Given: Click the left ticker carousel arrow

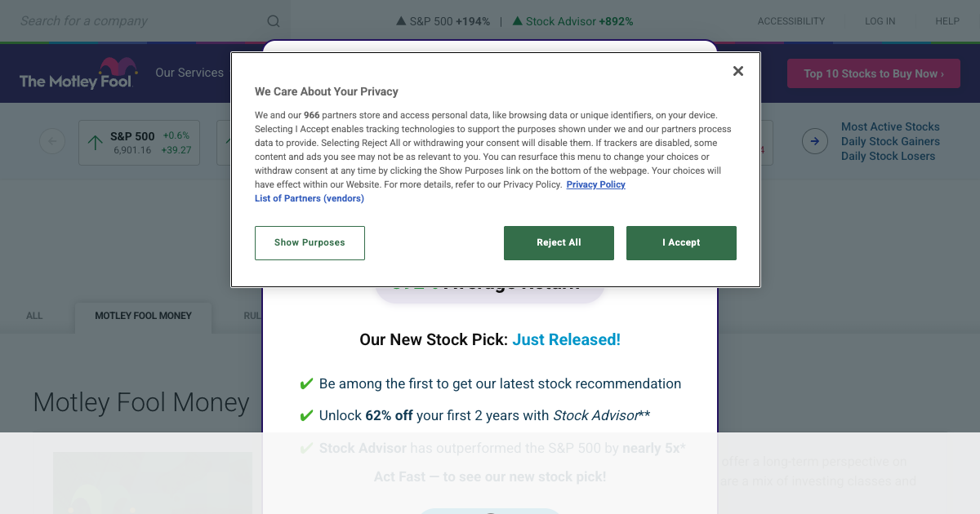Looking at the screenshot, I should point(52,141).
